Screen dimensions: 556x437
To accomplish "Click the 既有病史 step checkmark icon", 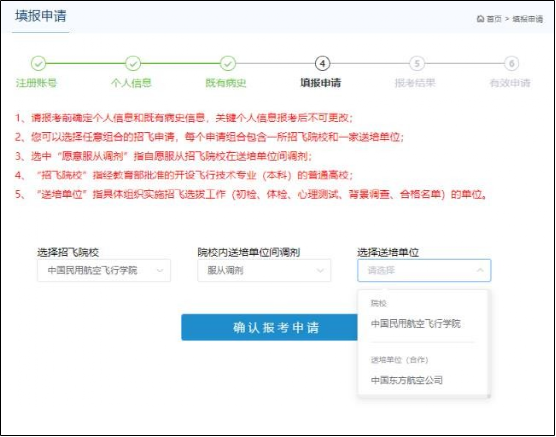I will [x=228, y=64].
